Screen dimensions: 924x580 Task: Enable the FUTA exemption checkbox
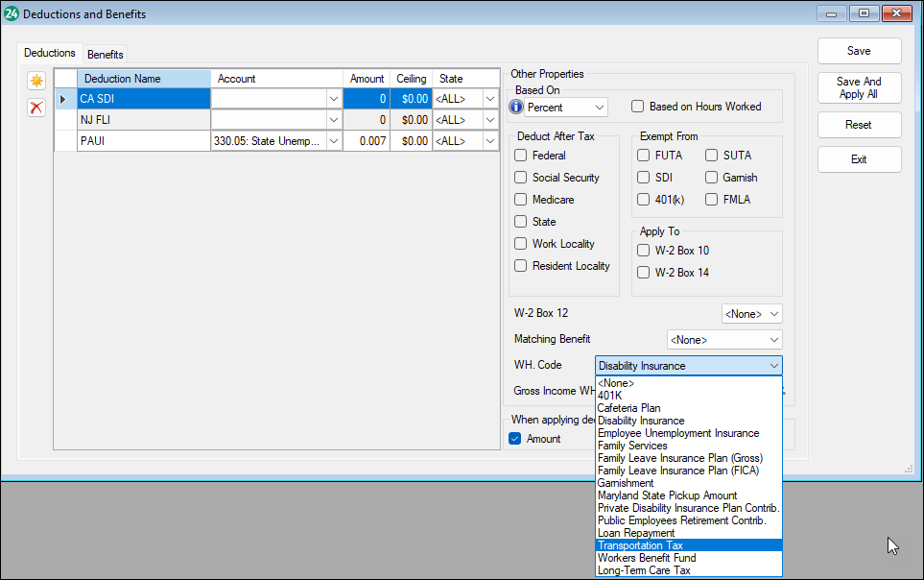click(644, 156)
